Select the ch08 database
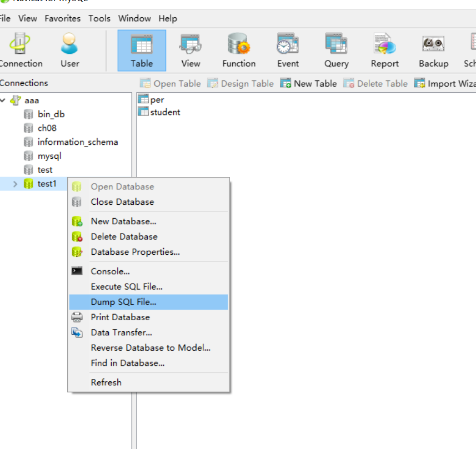Image resolution: width=476 pixels, height=449 pixels. coord(47,128)
